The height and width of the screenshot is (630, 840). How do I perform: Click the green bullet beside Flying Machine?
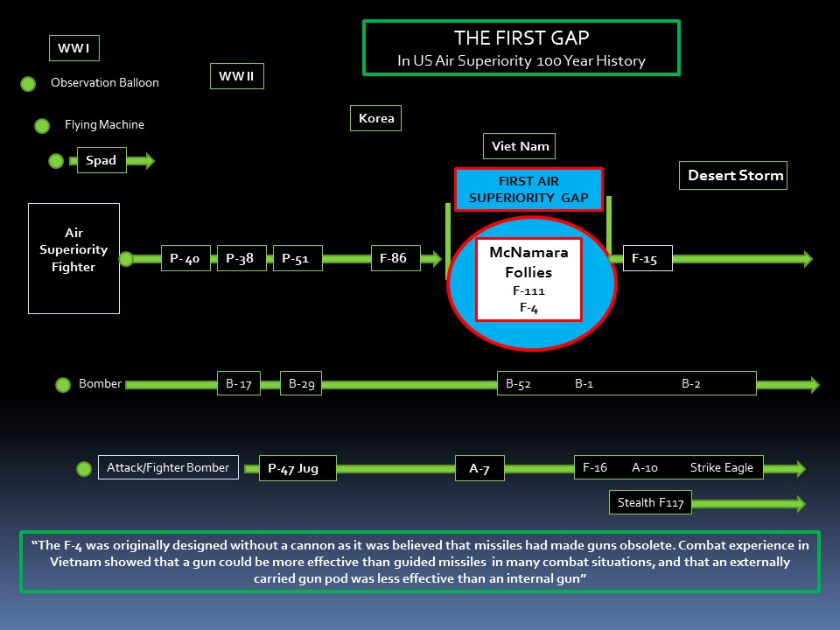click(41, 126)
